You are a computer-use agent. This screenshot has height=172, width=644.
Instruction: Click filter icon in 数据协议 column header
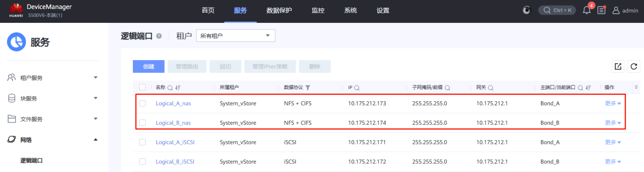[308, 88]
